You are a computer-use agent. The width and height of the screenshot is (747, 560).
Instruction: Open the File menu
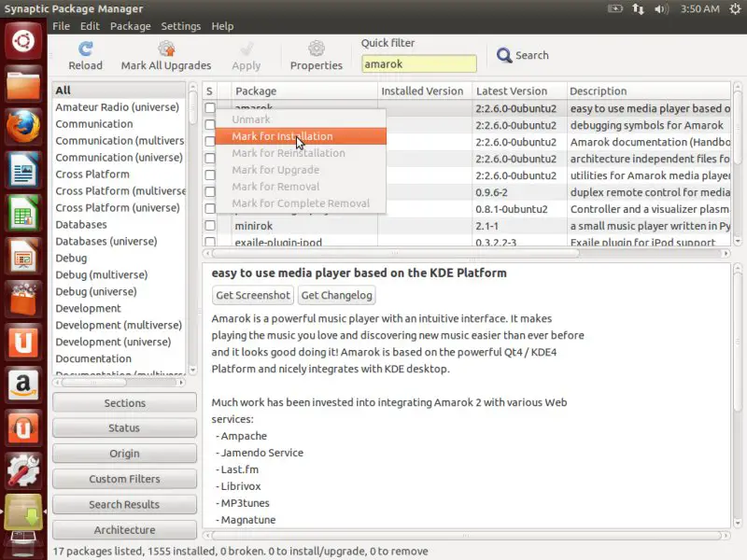point(61,26)
